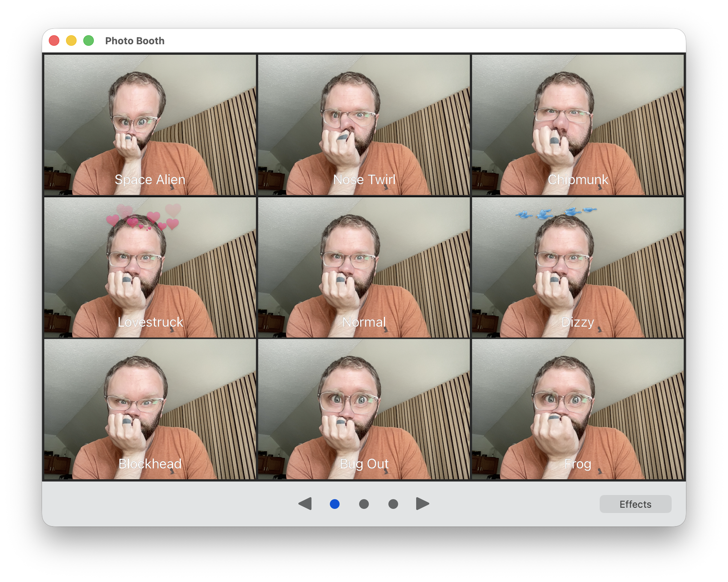Choose the Space Alien effect

coord(150,125)
